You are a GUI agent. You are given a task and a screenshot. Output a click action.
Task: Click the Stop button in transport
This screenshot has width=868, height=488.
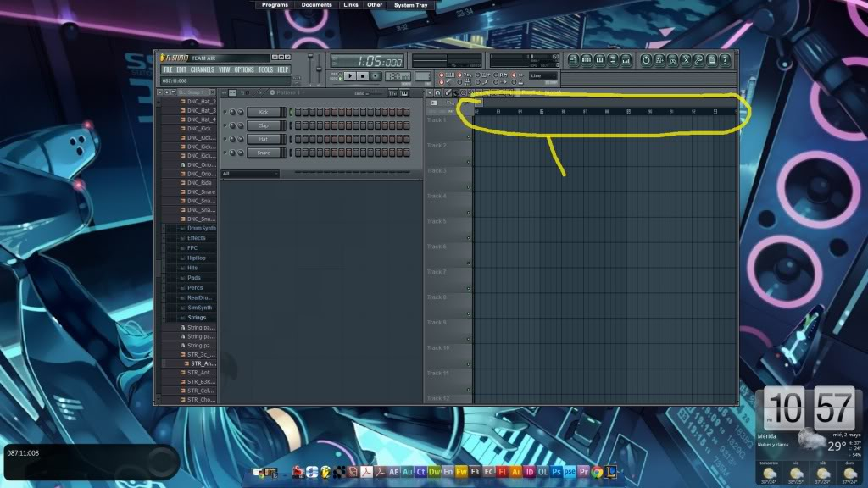[x=362, y=76]
